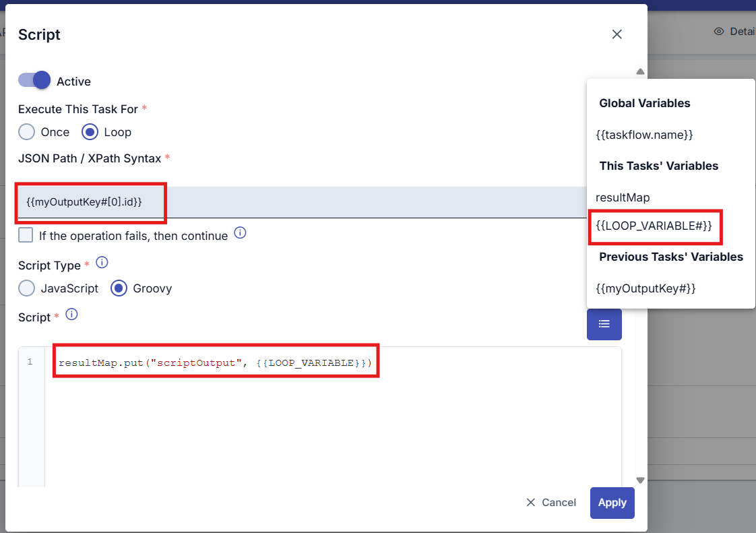Click info icon after operation fails checkbox
This screenshot has width=756, height=533.
point(240,233)
